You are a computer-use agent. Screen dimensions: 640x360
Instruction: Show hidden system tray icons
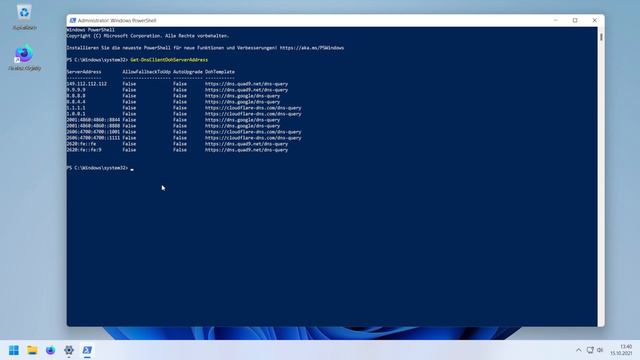pyautogui.click(x=578, y=350)
